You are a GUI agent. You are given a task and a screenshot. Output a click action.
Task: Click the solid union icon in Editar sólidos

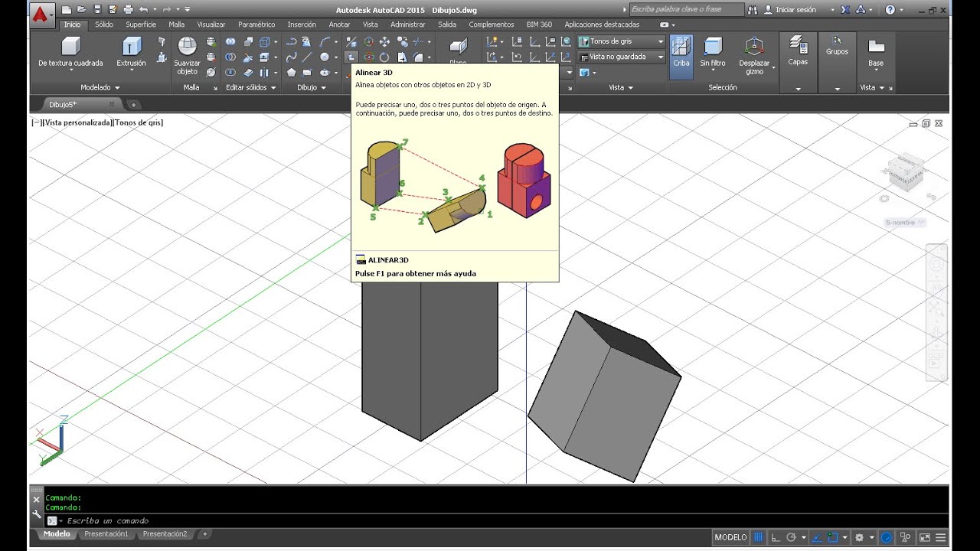230,41
